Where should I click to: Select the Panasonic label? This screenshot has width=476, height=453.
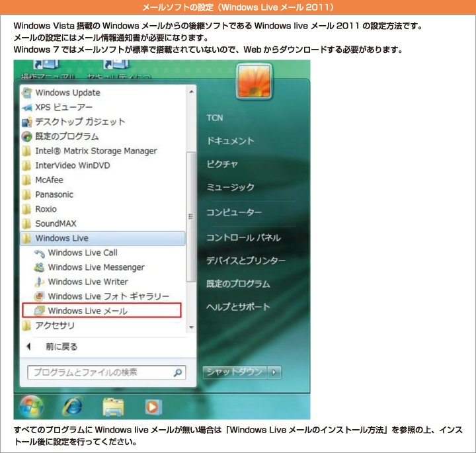tap(54, 194)
